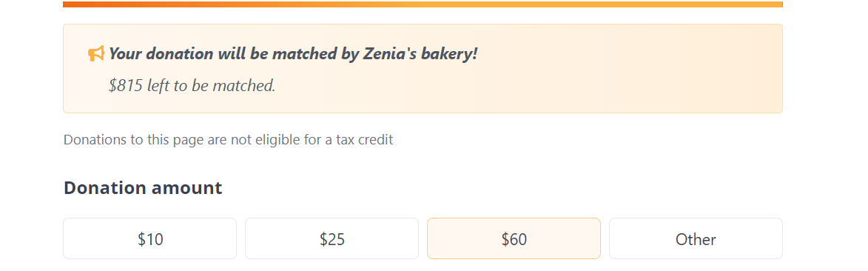Click the "$815" figure in matching banner

point(127,85)
